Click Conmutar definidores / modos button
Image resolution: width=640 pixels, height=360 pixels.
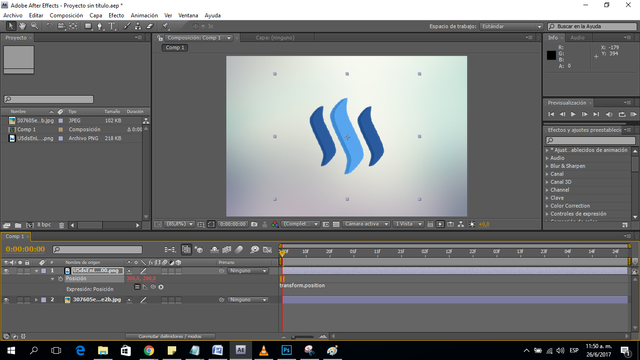[170, 336]
